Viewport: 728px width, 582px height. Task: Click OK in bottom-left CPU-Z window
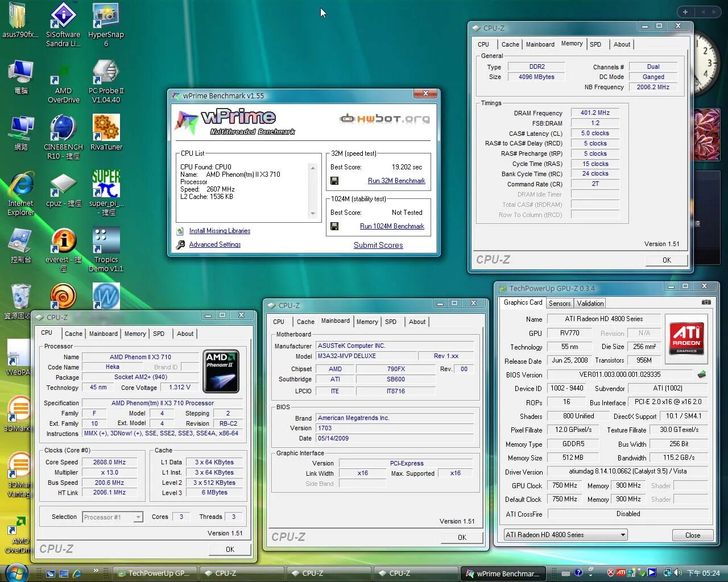[x=230, y=549]
